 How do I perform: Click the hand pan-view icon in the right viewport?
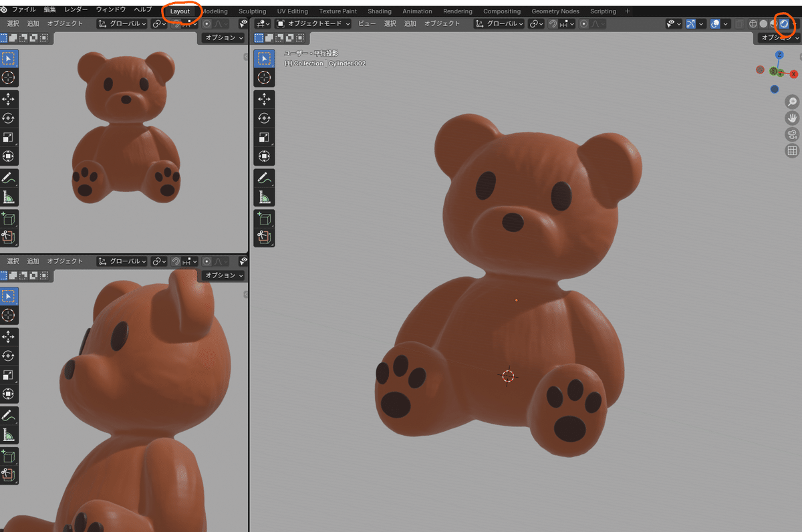(x=792, y=118)
